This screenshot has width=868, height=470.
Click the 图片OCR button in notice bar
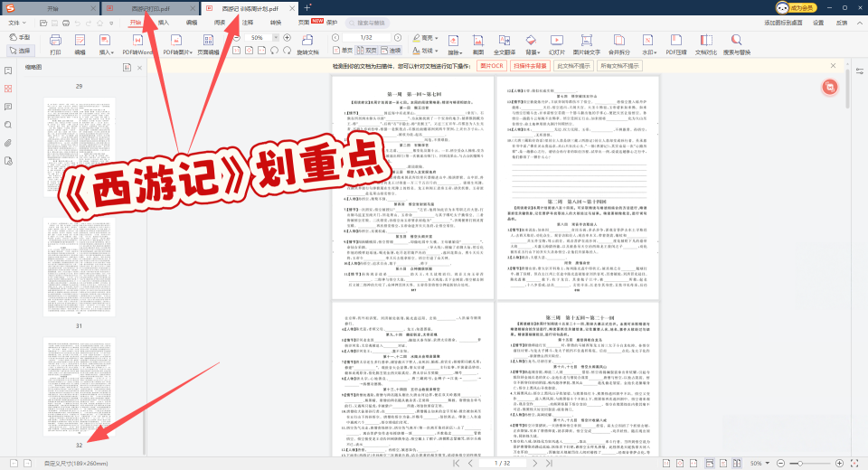(492, 66)
